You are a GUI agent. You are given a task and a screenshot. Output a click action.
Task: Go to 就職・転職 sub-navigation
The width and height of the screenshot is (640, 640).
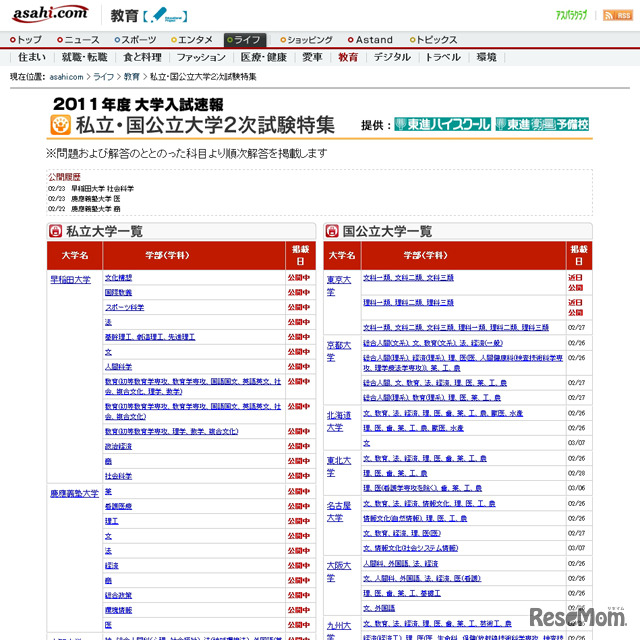click(84, 57)
